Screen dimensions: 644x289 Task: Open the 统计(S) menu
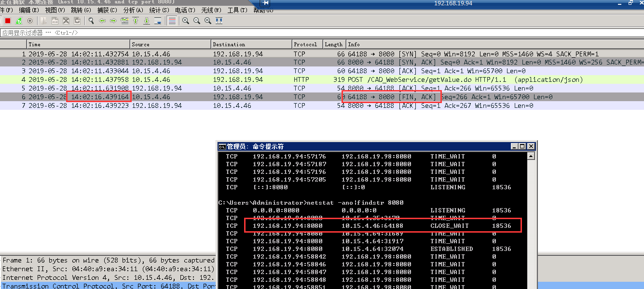[159, 10]
